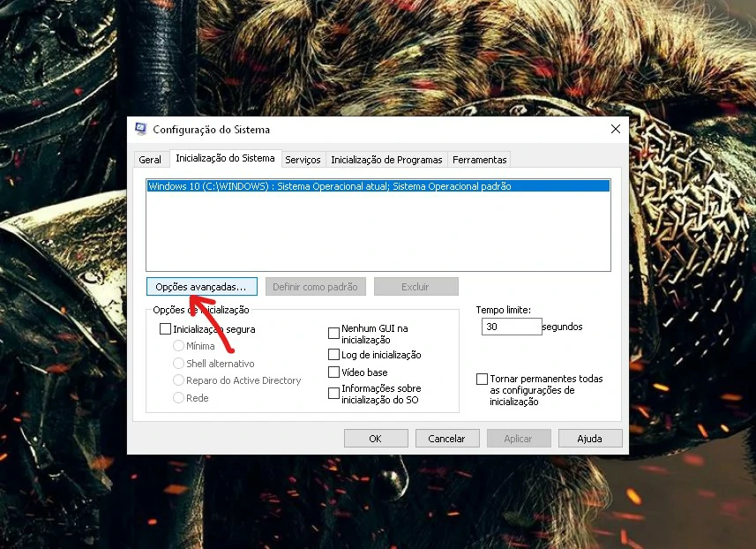The height and width of the screenshot is (549, 756).
Task: Open the Ferramentas tab
Action: click(480, 160)
